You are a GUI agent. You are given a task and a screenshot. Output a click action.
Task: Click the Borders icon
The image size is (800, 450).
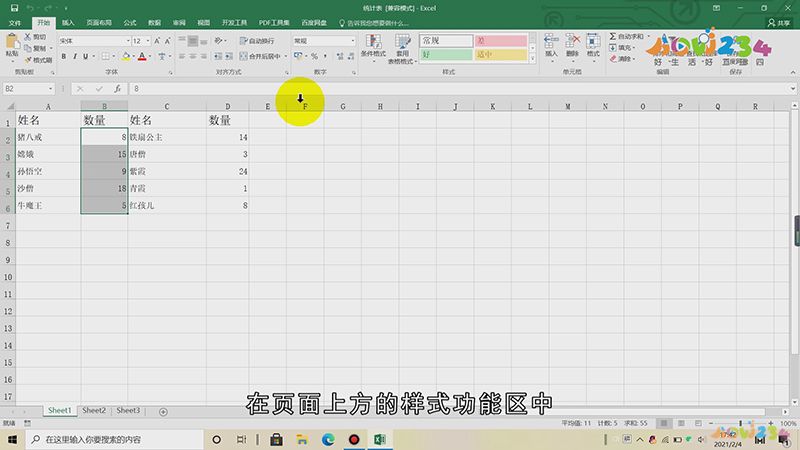[105, 56]
